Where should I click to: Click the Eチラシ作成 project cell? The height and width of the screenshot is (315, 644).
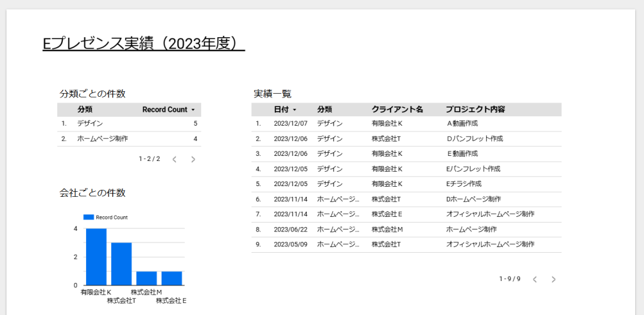464,184
